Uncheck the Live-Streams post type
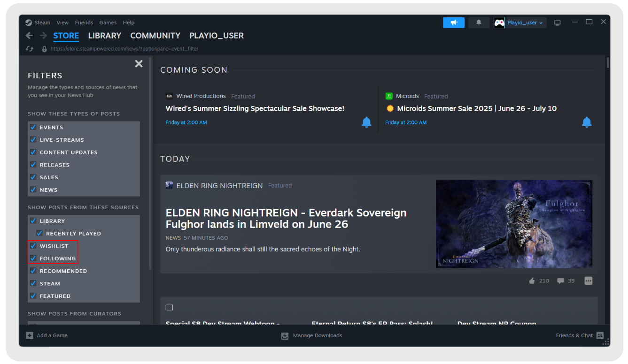This screenshot has width=628, height=364. pyautogui.click(x=33, y=140)
